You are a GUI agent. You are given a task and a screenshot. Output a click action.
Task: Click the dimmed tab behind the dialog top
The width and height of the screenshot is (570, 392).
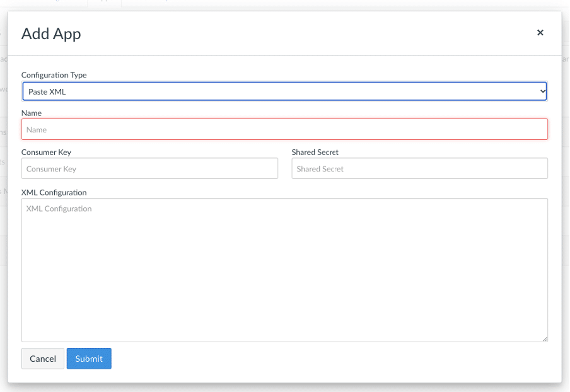point(104,3)
